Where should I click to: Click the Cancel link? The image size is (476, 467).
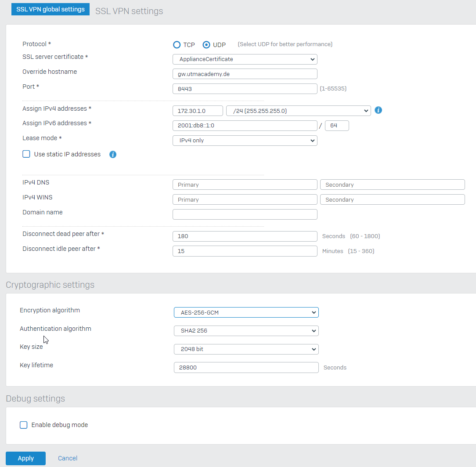67,458
